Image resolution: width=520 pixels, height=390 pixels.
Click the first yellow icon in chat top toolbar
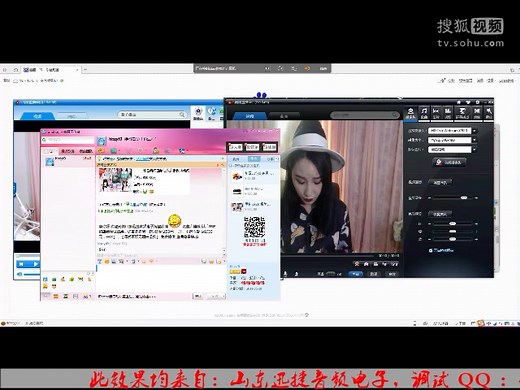pos(101,151)
